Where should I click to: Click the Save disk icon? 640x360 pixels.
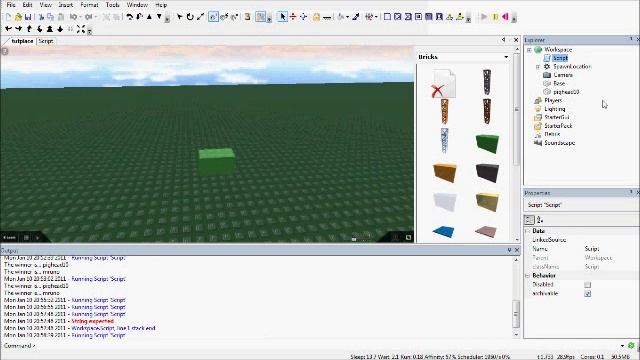coord(28,17)
